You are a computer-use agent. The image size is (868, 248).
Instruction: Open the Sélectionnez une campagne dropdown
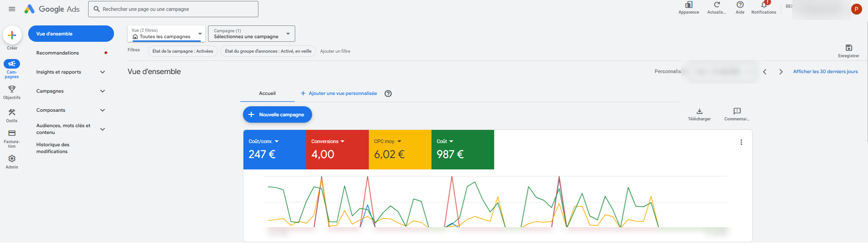(252, 34)
